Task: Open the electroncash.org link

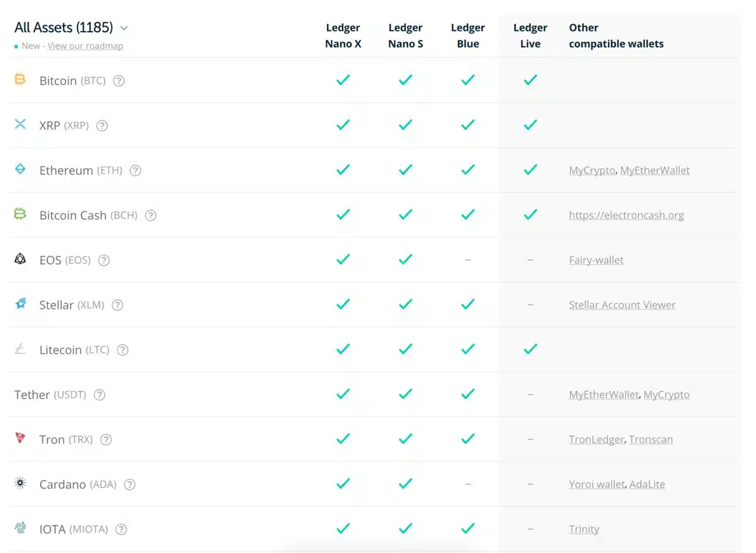Action: 626,215
